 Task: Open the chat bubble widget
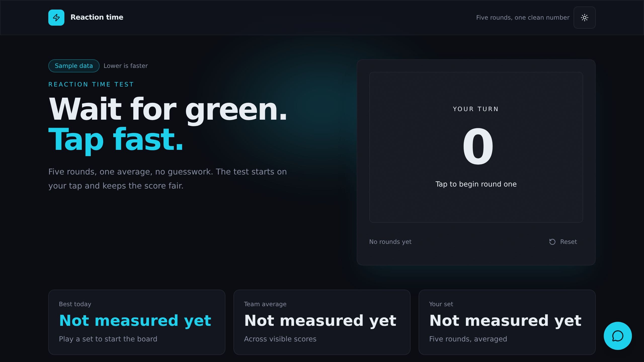coord(618,336)
